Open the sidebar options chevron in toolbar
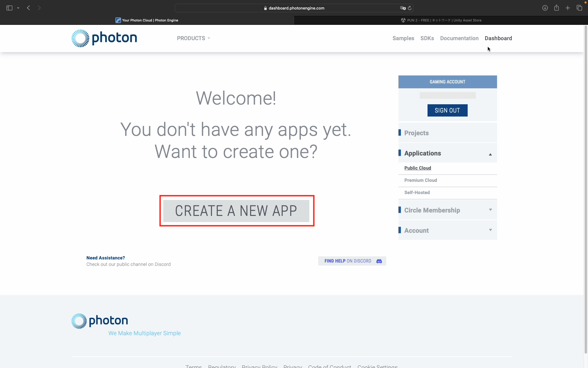588x368 pixels. point(18,8)
